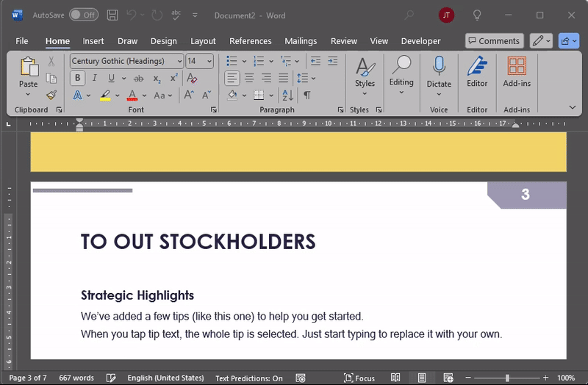The image size is (588, 385).
Task: Switch to the References tab
Action: pyautogui.click(x=250, y=41)
